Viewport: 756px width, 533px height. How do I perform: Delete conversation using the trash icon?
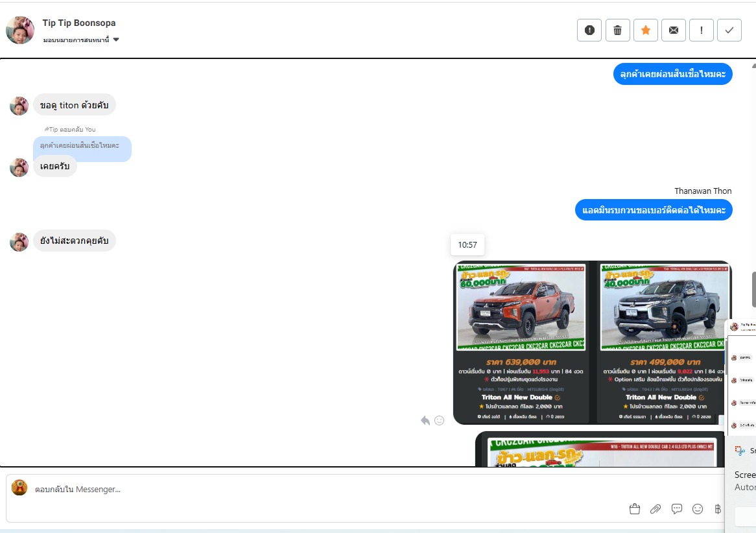coord(617,30)
